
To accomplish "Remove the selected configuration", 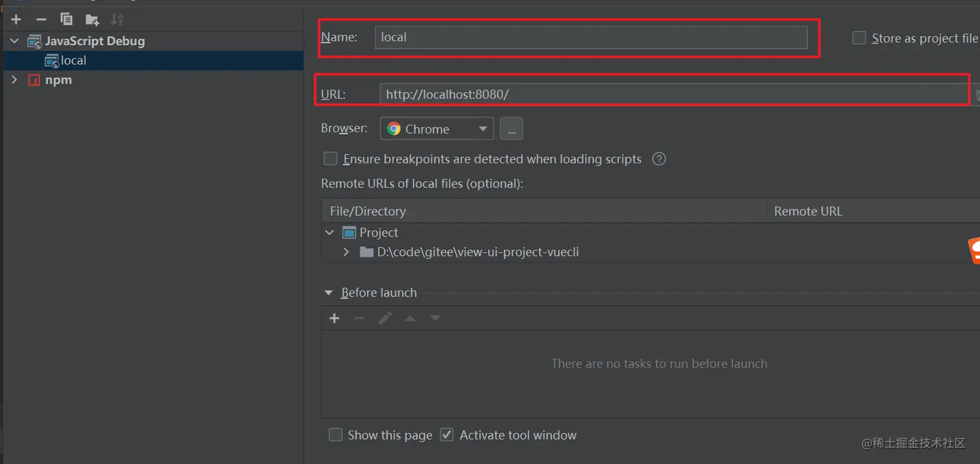I will [x=41, y=19].
